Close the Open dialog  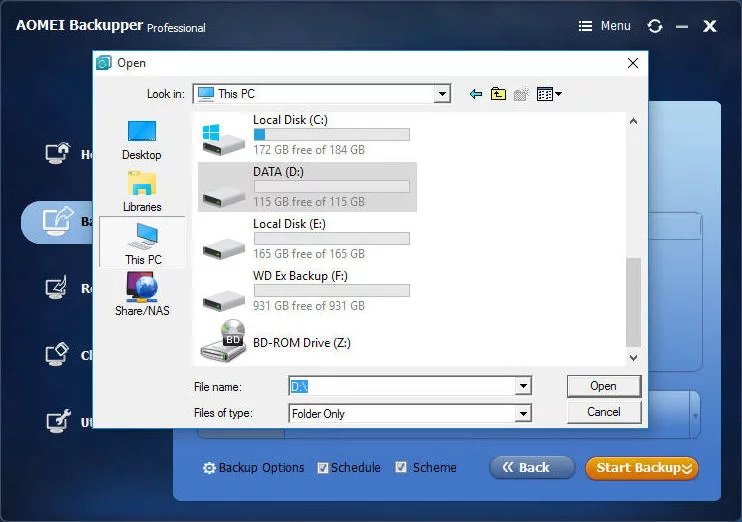pos(633,63)
